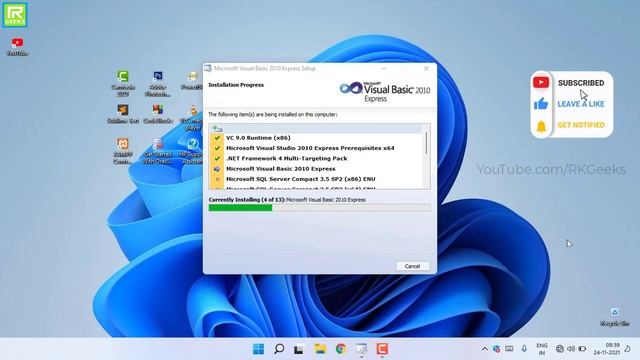The width and height of the screenshot is (640, 360).
Task: Open the HP Support Assistant desktop shortcut
Action: coord(192,151)
